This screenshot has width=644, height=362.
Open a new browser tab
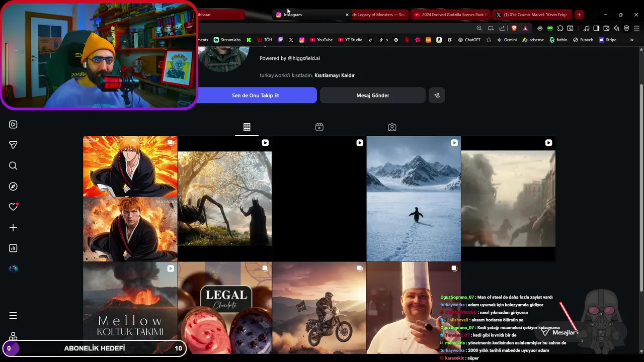click(579, 15)
